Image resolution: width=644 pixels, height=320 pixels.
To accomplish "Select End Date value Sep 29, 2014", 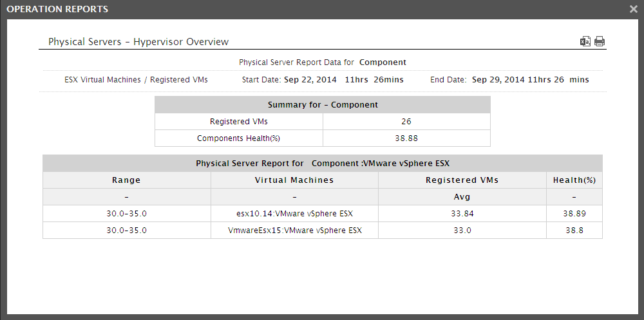I will 498,80.
